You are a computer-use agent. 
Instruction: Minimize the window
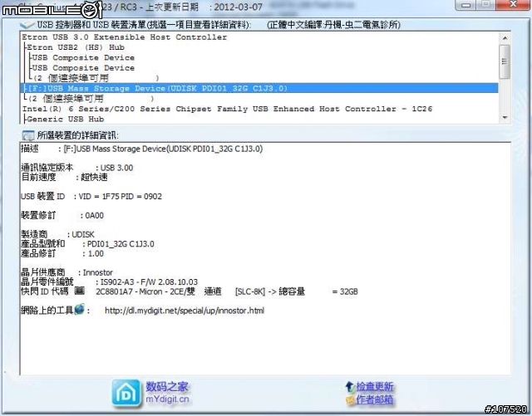(465, 5)
